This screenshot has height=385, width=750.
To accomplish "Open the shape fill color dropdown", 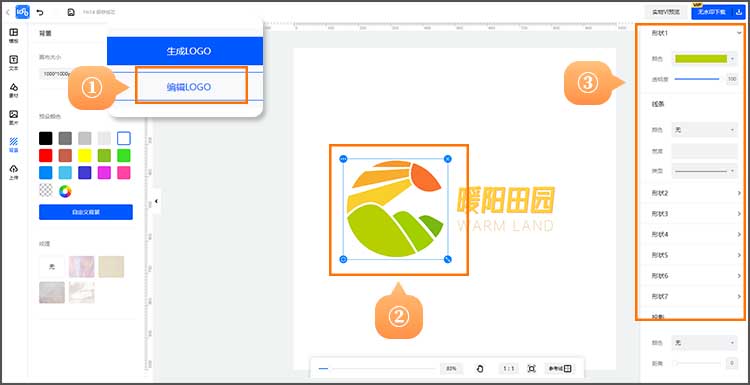I will [x=705, y=59].
